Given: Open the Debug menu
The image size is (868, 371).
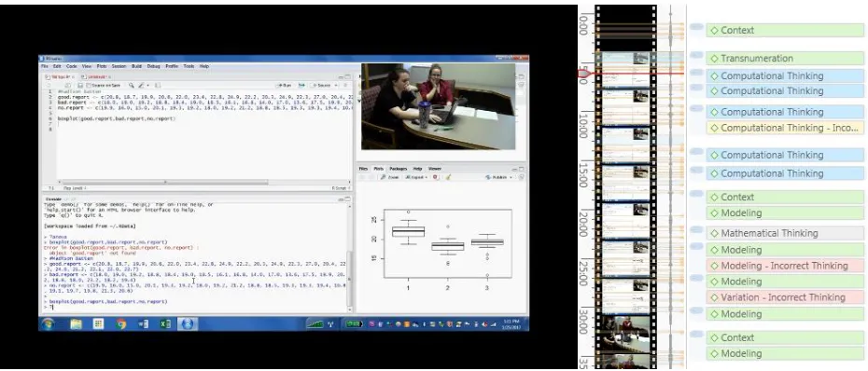Looking at the screenshot, I should click(153, 66).
